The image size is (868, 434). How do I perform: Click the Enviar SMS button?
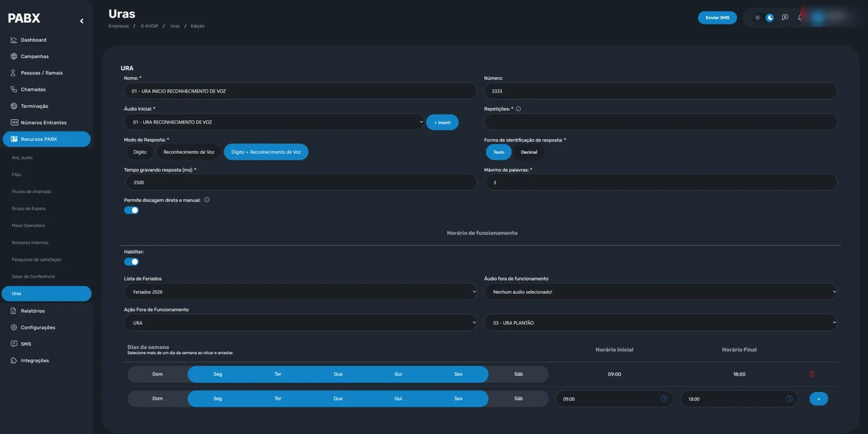(717, 18)
